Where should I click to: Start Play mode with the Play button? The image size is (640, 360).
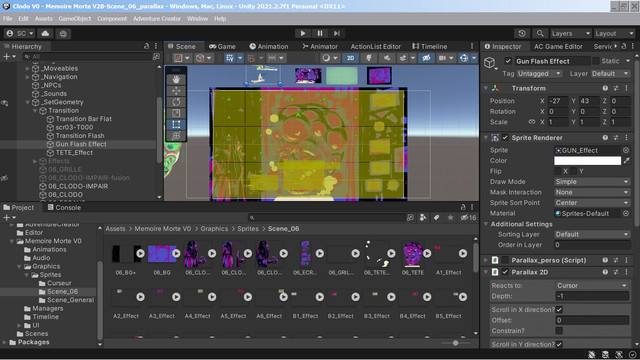tap(302, 33)
